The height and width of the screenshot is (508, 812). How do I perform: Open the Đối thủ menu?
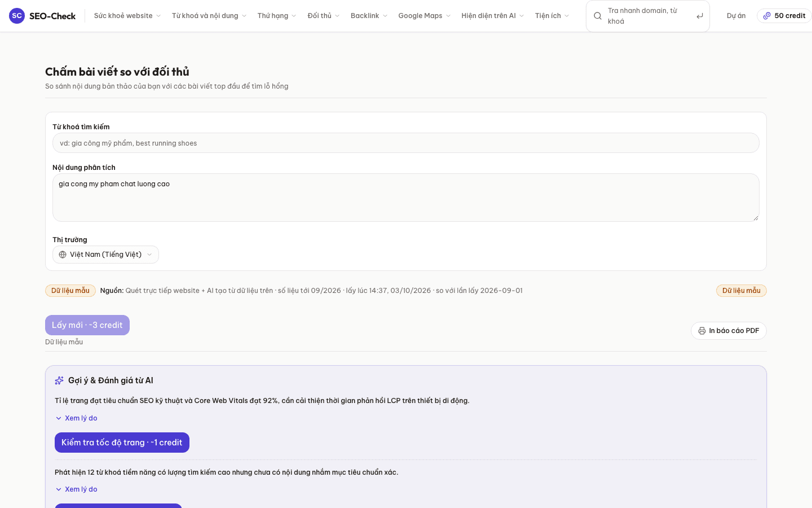323,16
